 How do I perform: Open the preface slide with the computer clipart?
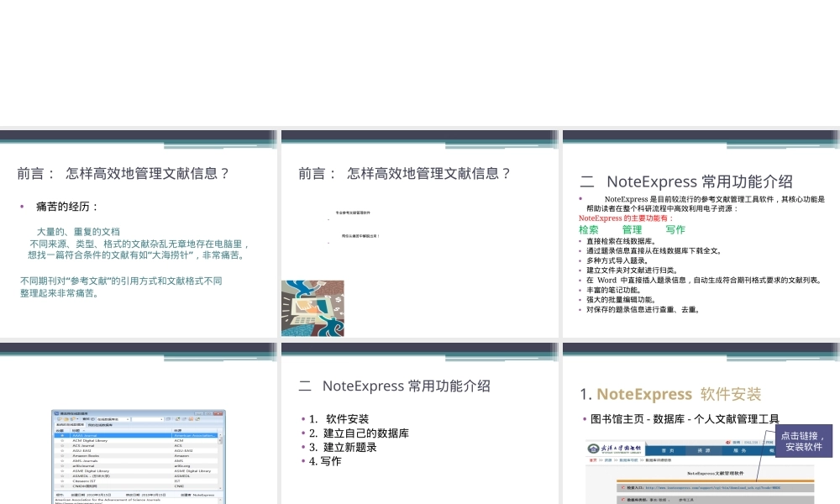(419, 234)
